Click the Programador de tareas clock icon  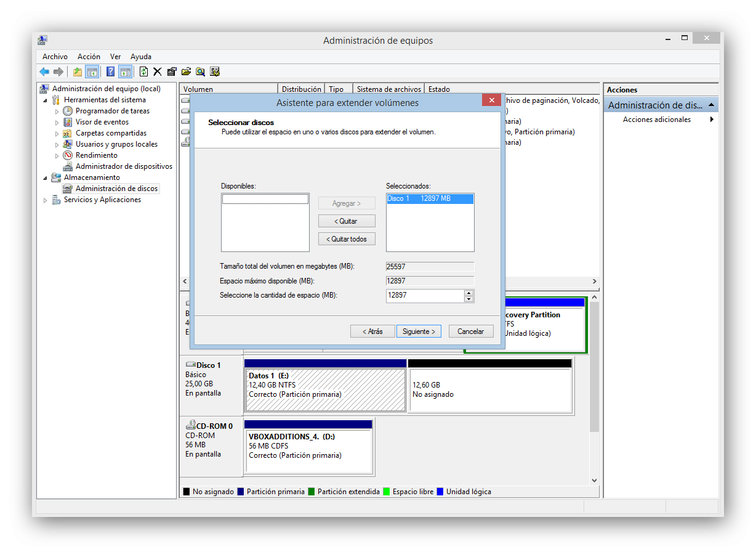click(68, 111)
